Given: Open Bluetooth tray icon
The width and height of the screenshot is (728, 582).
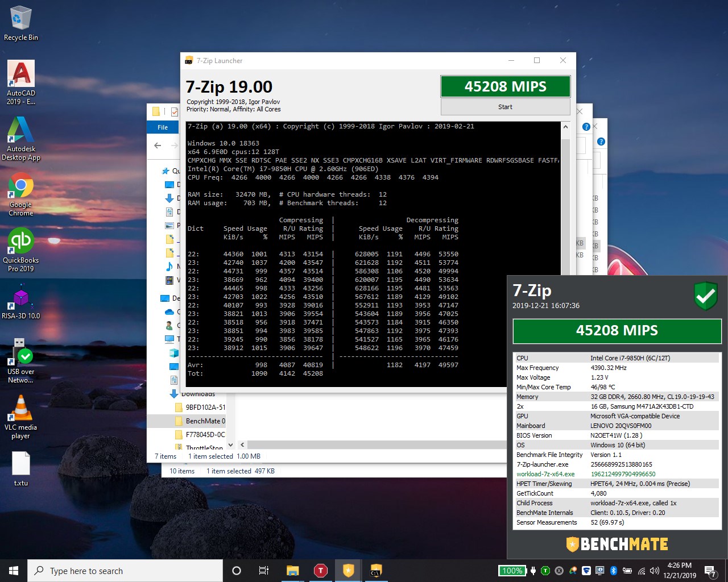Looking at the screenshot, I should pyautogui.click(x=614, y=571).
